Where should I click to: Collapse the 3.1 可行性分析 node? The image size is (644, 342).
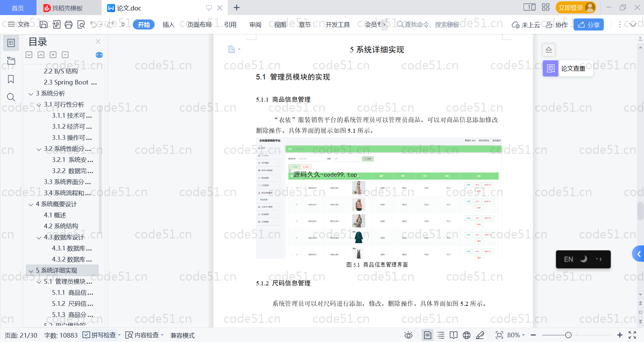pyautogui.click(x=39, y=105)
